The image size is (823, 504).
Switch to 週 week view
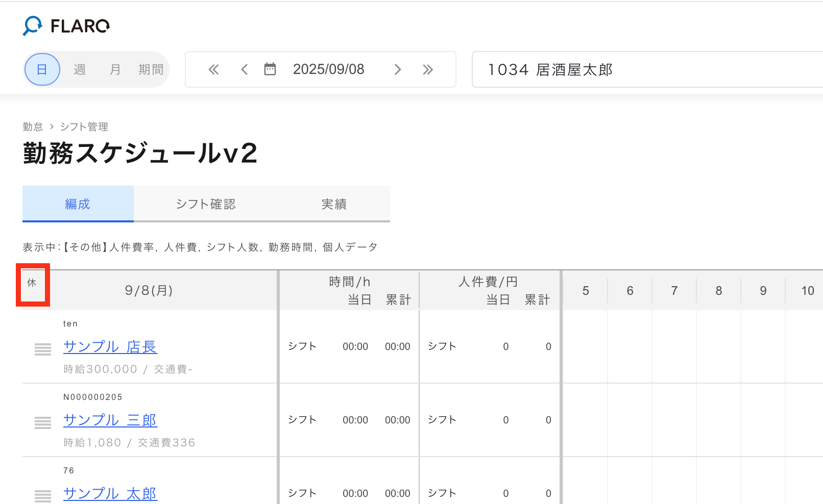(80, 69)
